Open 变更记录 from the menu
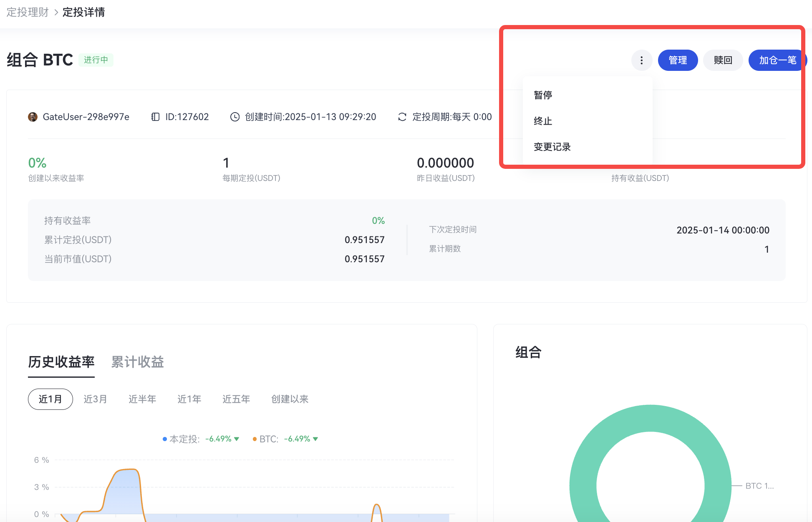 [552, 147]
